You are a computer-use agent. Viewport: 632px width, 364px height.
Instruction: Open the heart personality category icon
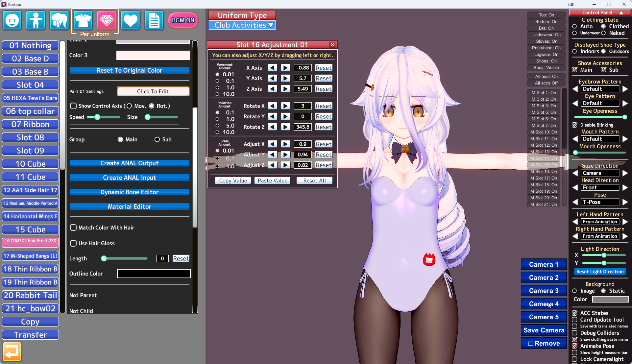click(x=130, y=20)
